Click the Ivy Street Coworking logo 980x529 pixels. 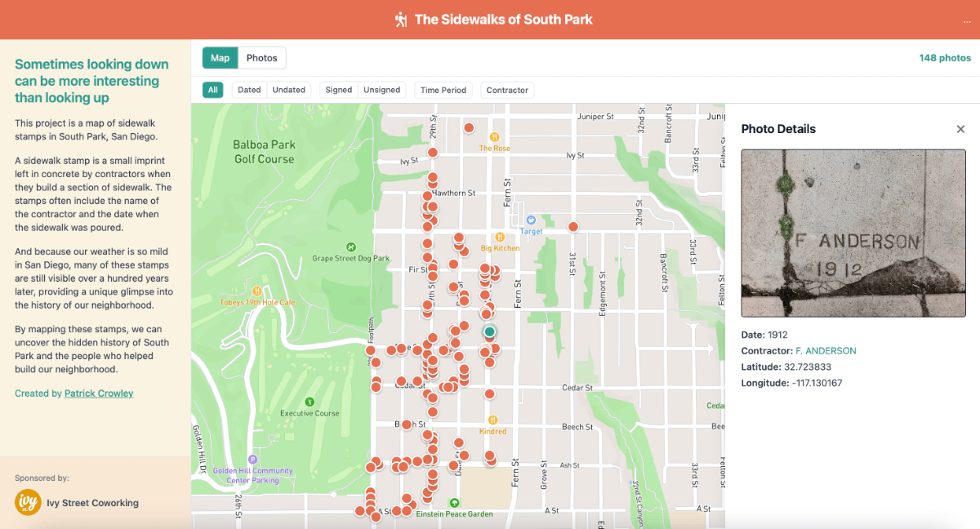28,502
